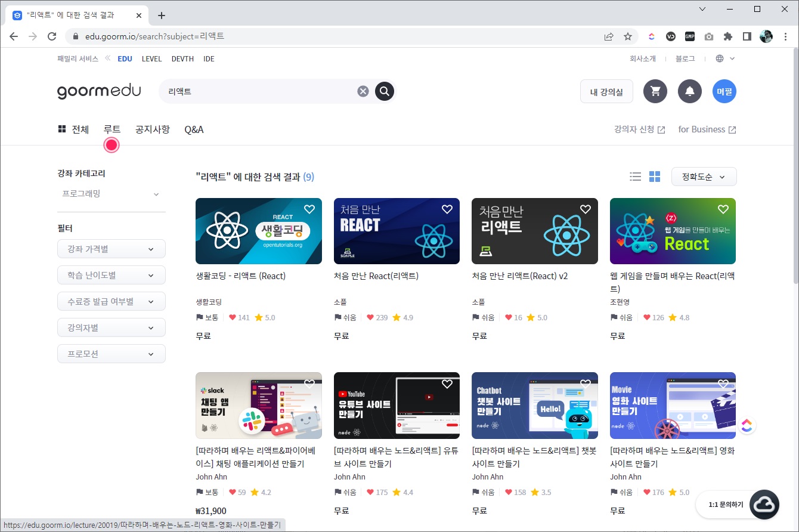View site info lock icon
Viewport: 799px width, 532px height.
pos(76,36)
